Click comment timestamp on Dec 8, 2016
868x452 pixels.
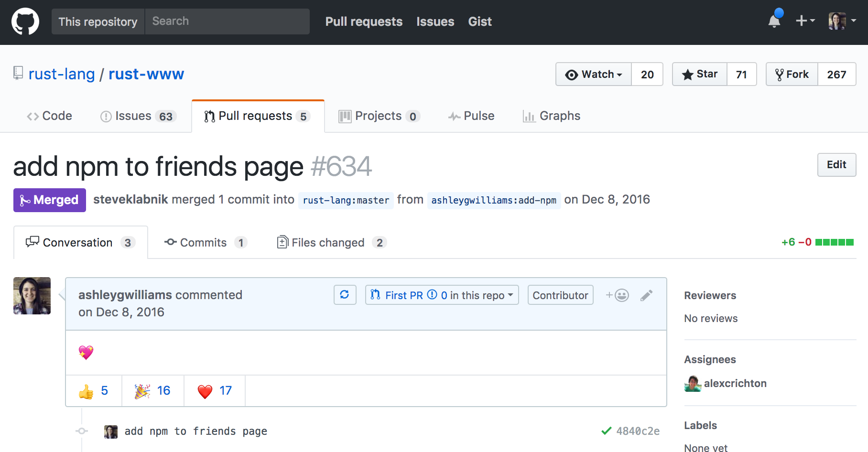[121, 312]
